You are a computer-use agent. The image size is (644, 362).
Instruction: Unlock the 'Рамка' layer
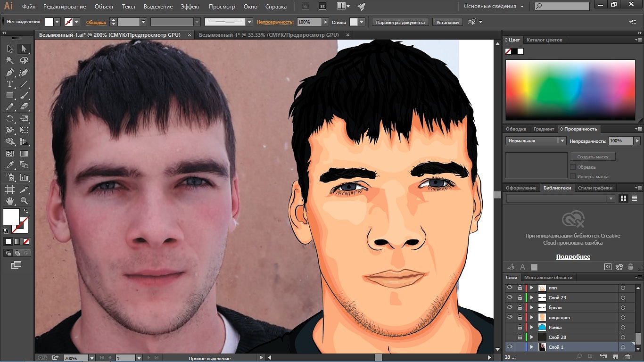coord(520,327)
